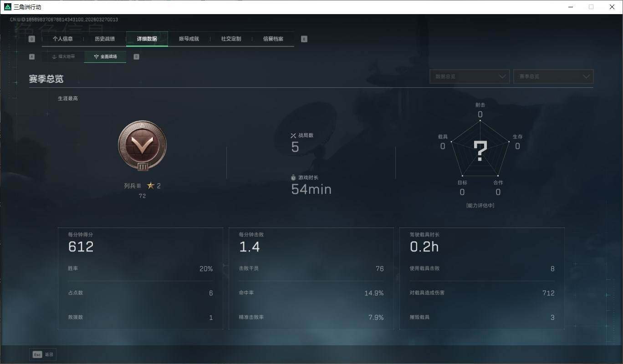Click the 赛季总览 section heading

point(46,79)
